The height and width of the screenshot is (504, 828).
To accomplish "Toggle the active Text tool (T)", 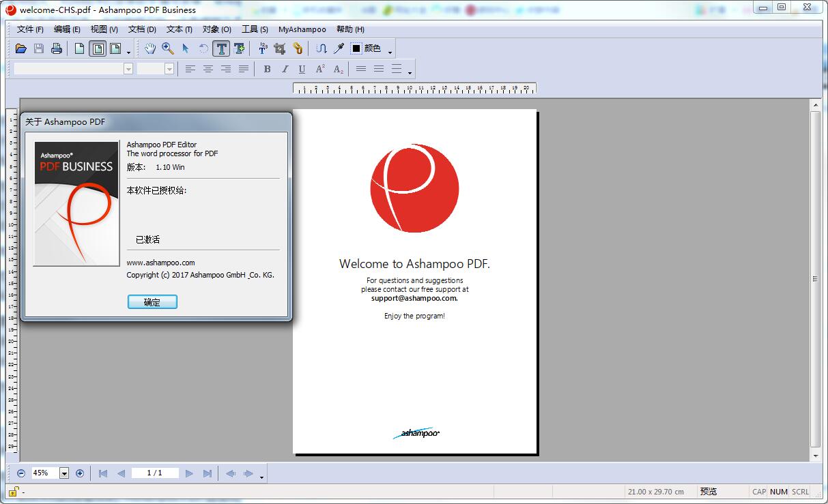I will 221,48.
